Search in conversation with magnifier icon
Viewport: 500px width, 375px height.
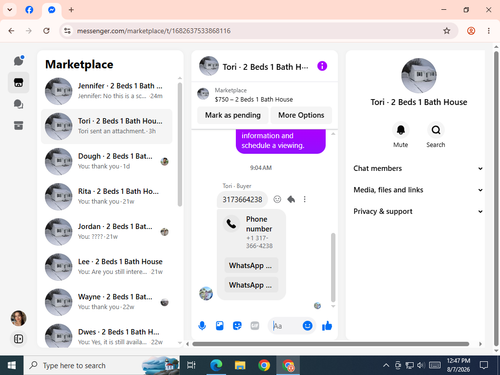(x=436, y=130)
